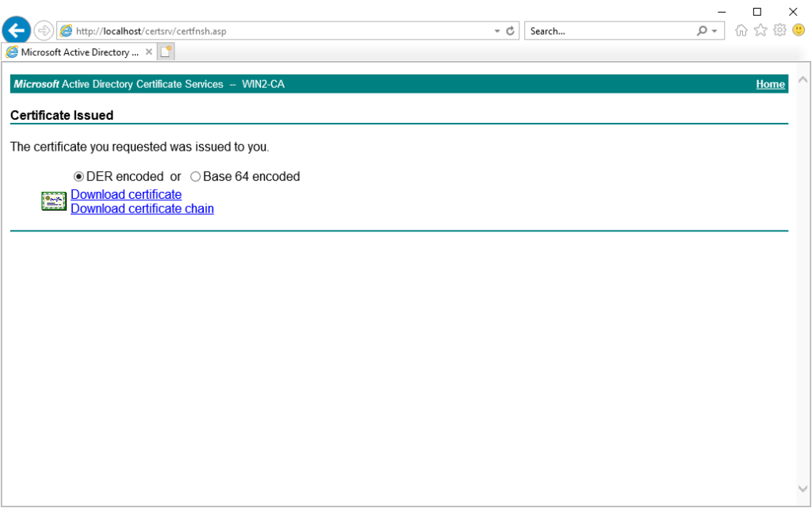
Task: Click the search magnifier icon
Action: pyautogui.click(x=702, y=32)
